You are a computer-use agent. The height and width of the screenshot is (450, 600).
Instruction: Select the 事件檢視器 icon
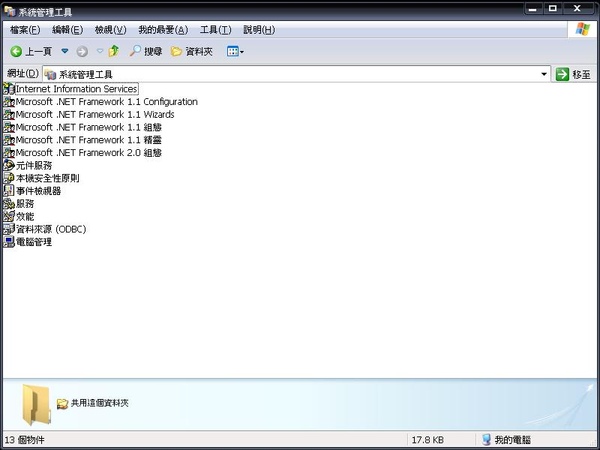tap(9, 191)
